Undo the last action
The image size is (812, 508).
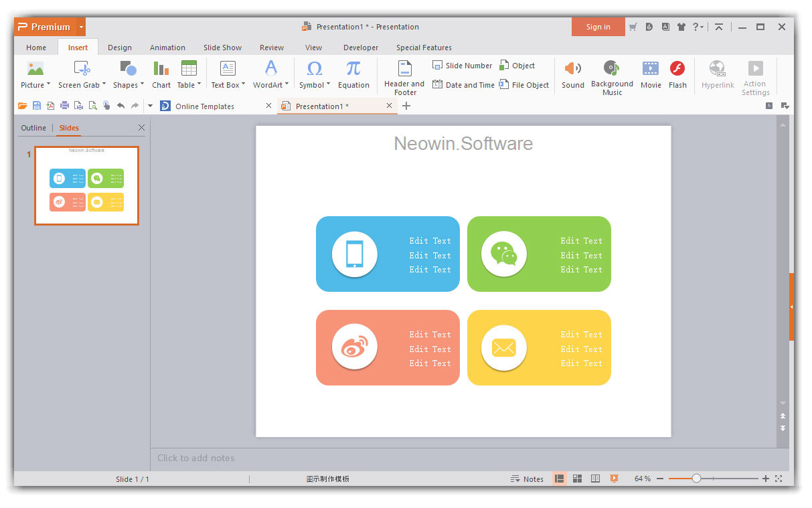pos(121,105)
